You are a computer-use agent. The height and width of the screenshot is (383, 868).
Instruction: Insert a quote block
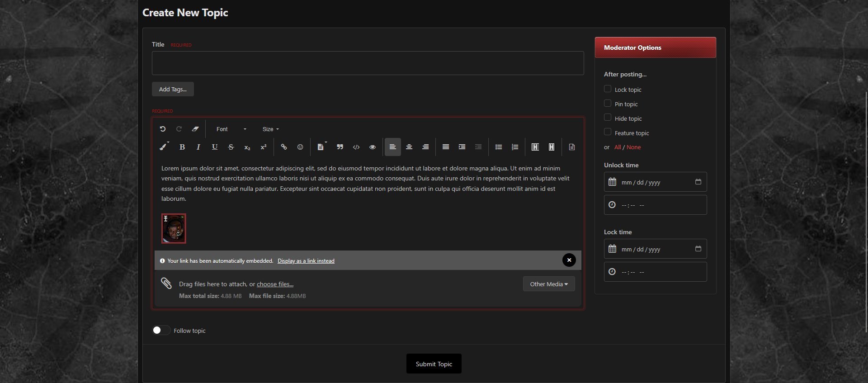click(x=340, y=147)
